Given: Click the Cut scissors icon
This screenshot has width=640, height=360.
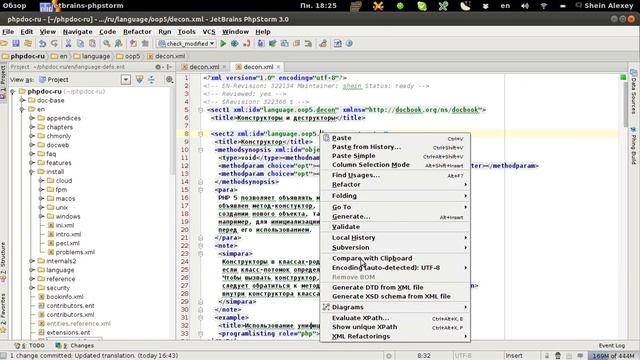Looking at the screenshot, I should click(68, 43).
